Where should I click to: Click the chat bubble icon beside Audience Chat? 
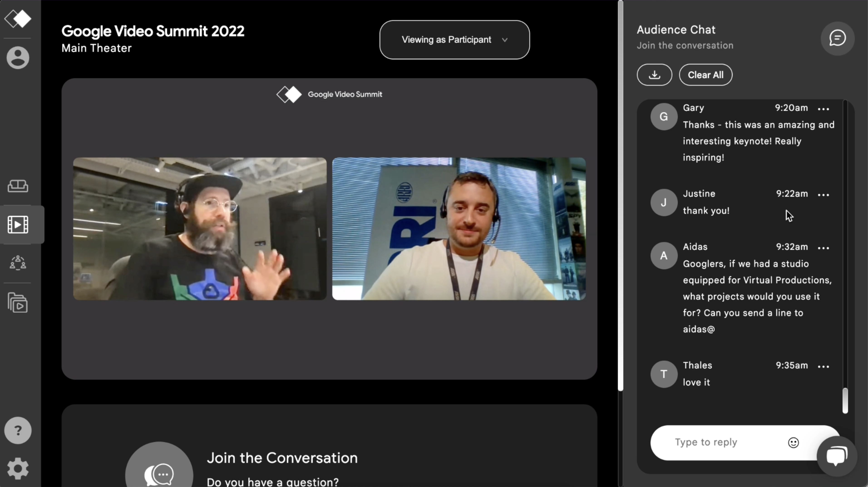coord(837,38)
